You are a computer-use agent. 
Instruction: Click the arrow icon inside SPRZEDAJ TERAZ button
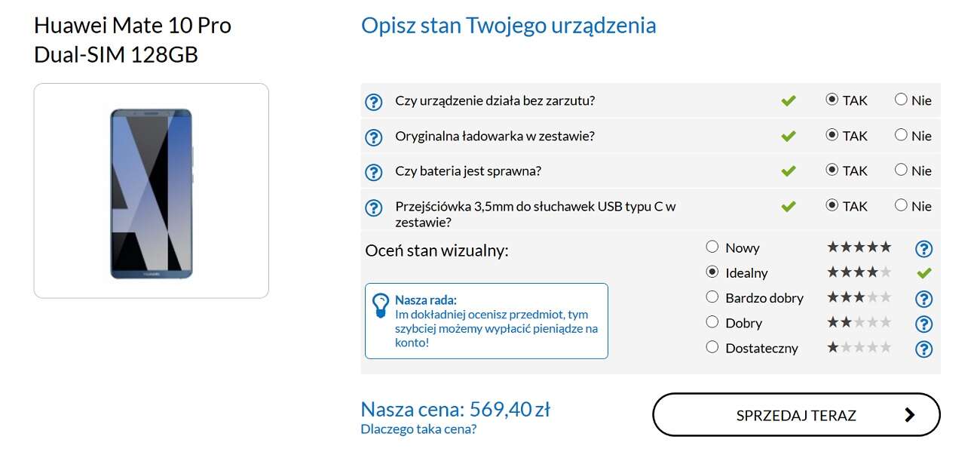[x=910, y=414]
